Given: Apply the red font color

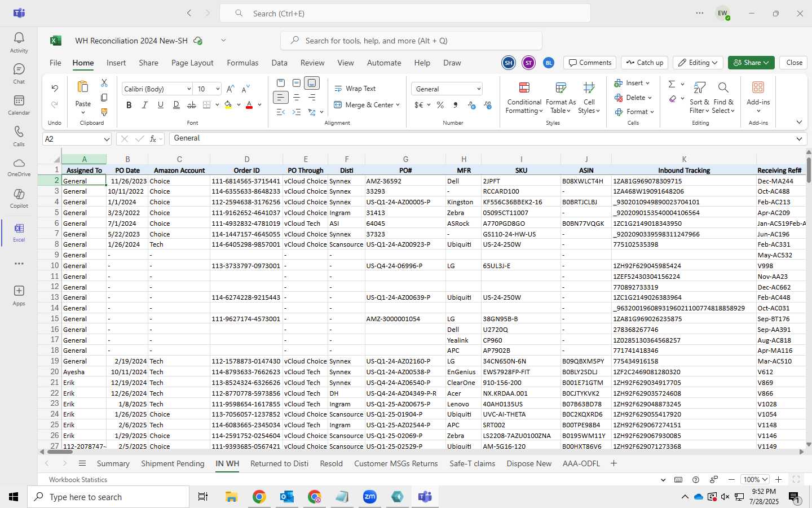Looking at the screenshot, I should (249, 105).
